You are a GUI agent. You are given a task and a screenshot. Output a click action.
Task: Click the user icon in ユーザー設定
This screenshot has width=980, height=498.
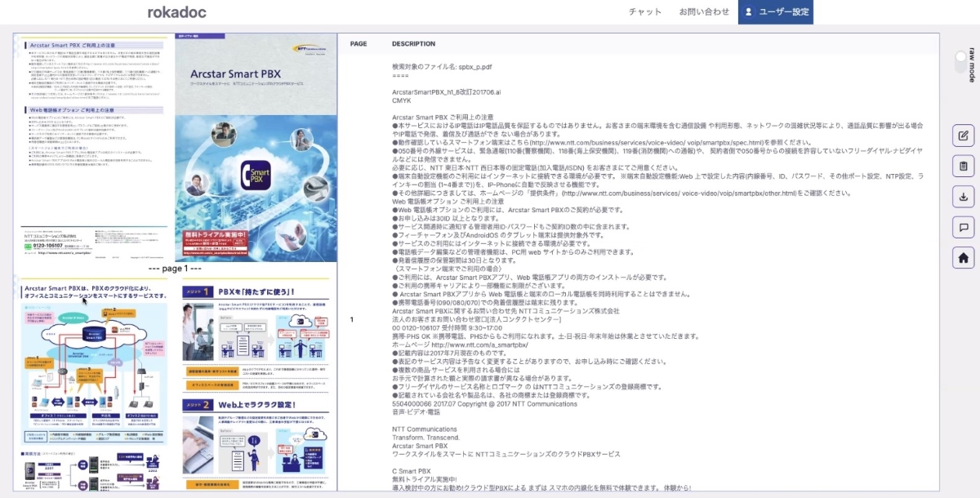pos(749,11)
